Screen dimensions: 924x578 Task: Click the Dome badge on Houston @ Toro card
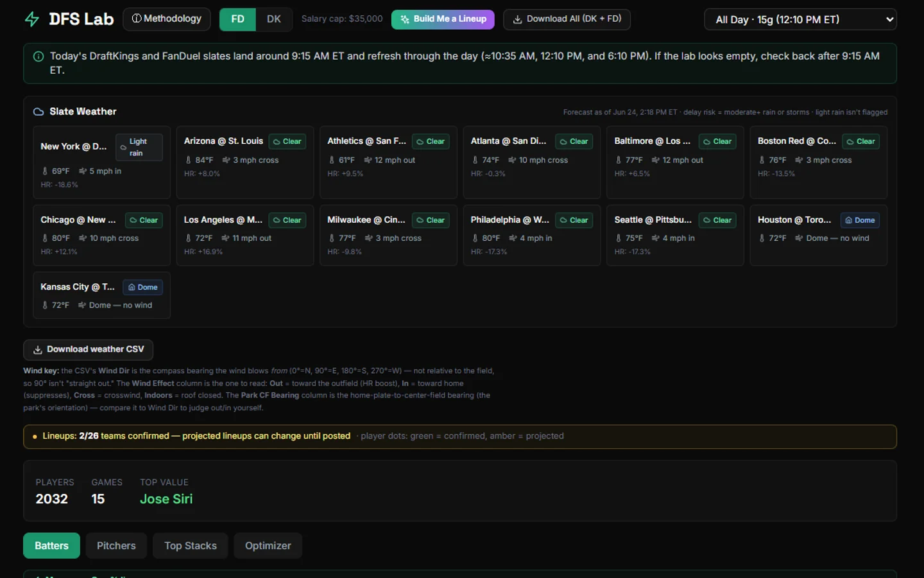tap(860, 220)
